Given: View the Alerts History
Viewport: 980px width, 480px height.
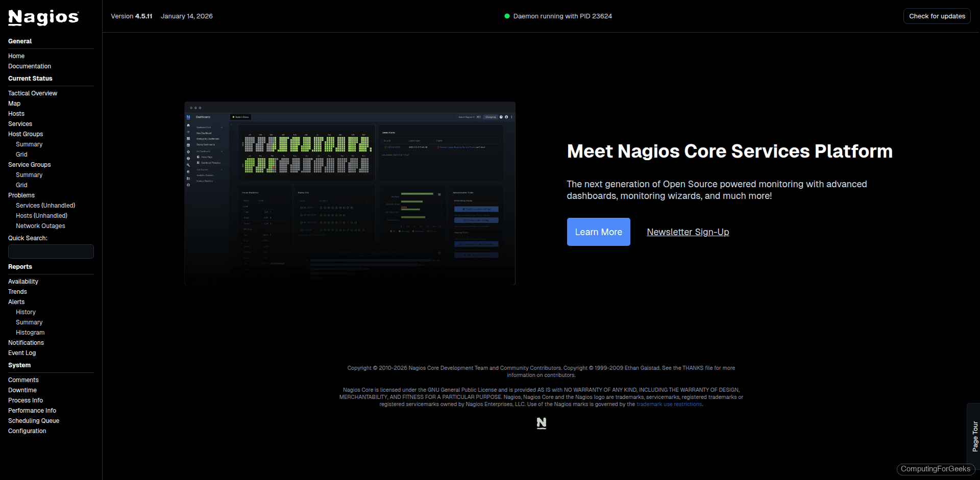Looking at the screenshot, I should 26,312.
